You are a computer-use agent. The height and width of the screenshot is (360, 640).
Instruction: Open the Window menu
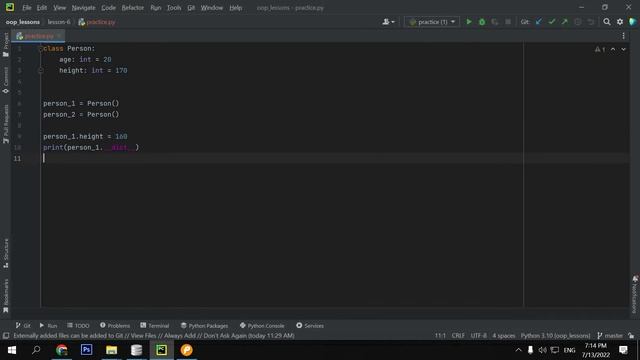pos(211,8)
